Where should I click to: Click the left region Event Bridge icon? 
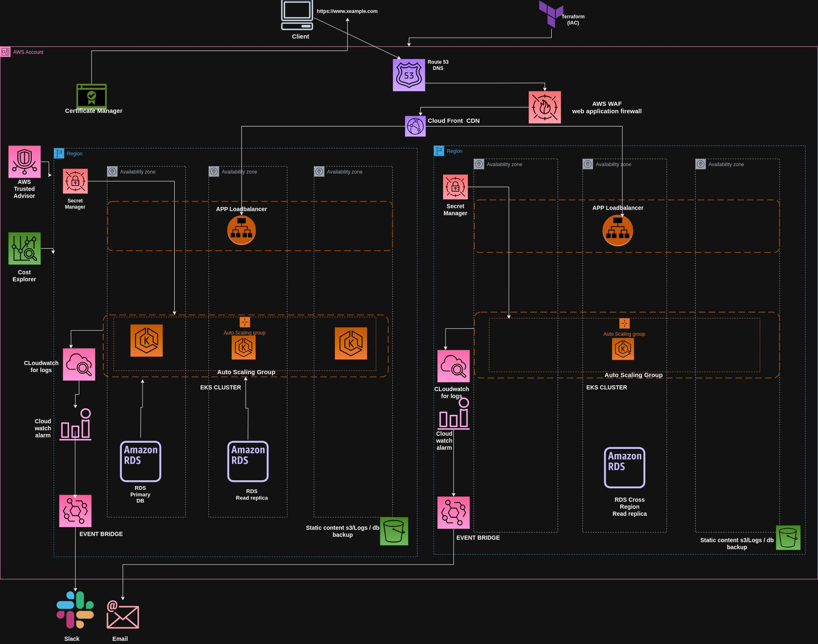tap(75, 511)
